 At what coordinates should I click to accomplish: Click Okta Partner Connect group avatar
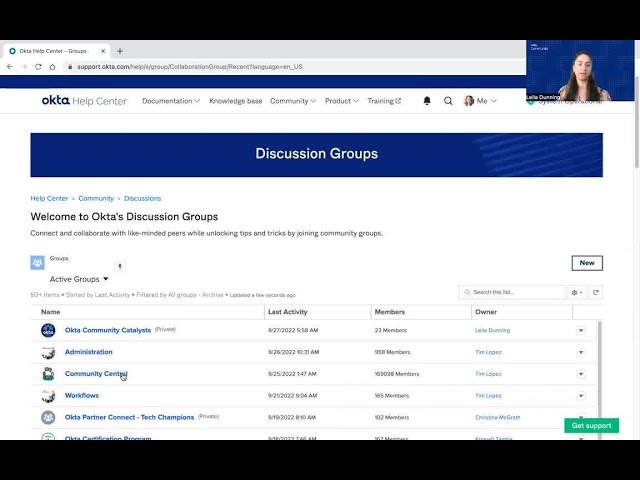(x=48, y=417)
